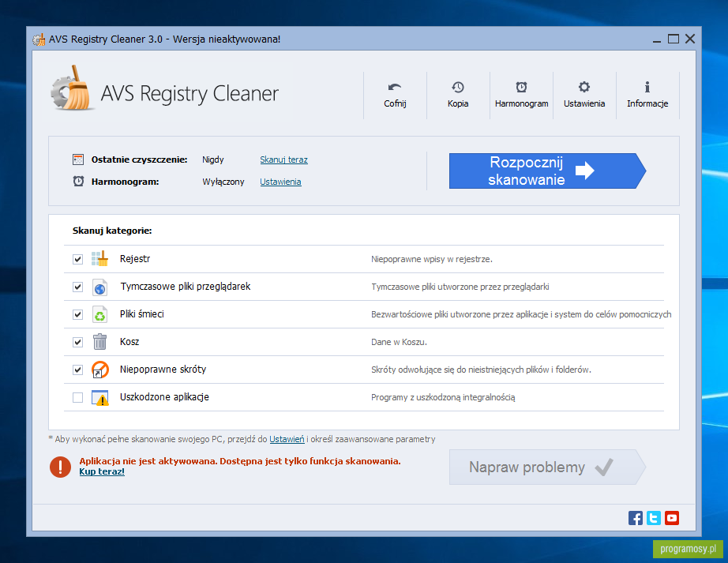
Task: Select the Informacje toolbar label
Action: [x=647, y=103]
